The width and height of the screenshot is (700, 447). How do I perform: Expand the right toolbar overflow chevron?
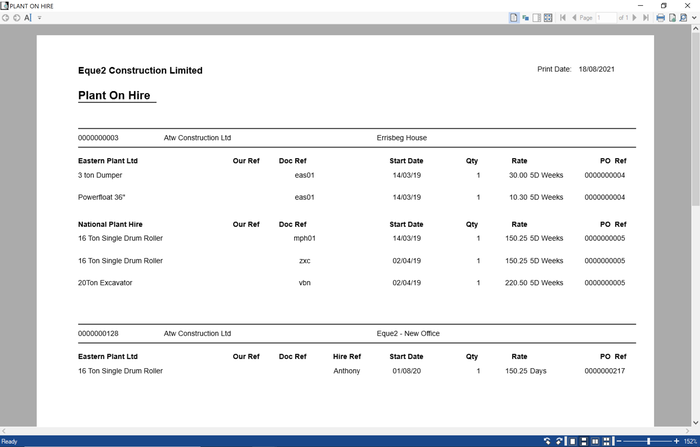click(x=694, y=18)
